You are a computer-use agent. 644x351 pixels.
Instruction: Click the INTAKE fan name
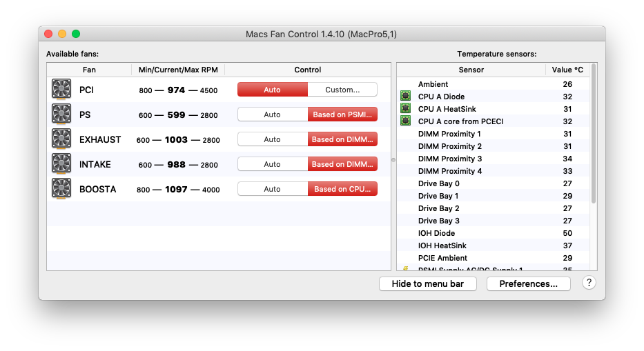tap(95, 164)
